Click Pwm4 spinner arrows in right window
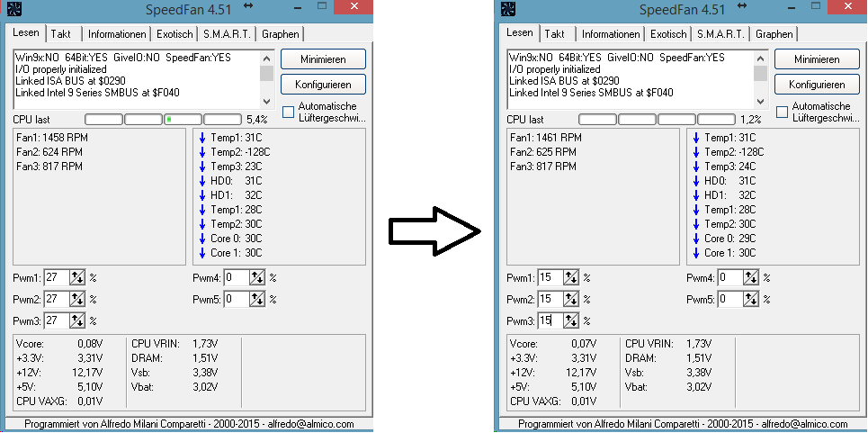 [x=751, y=277]
